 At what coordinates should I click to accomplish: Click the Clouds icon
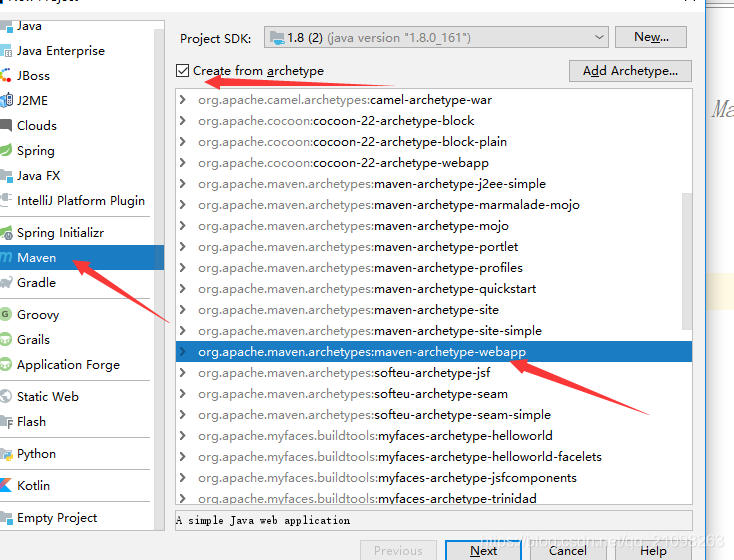point(6,125)
